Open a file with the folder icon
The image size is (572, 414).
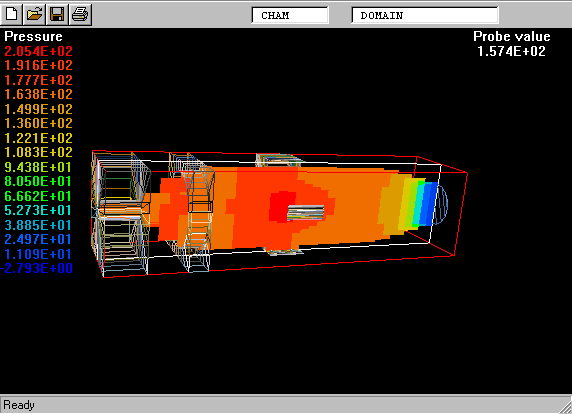(34, 15)
